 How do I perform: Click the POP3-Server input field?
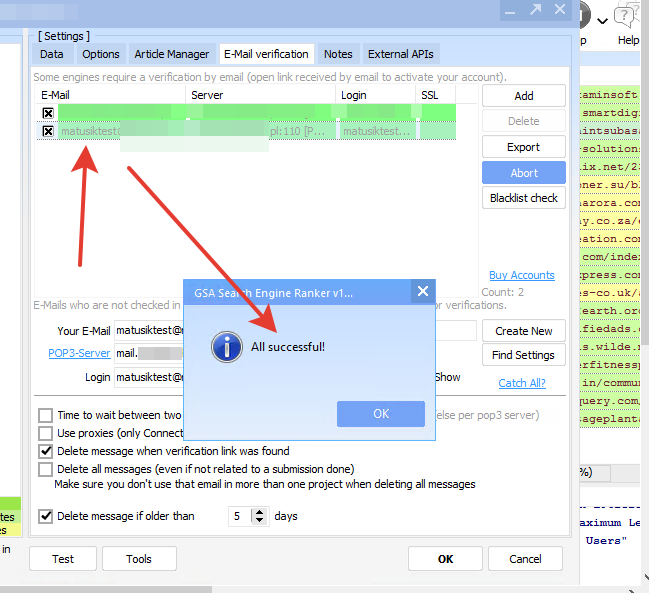[149, 353]
